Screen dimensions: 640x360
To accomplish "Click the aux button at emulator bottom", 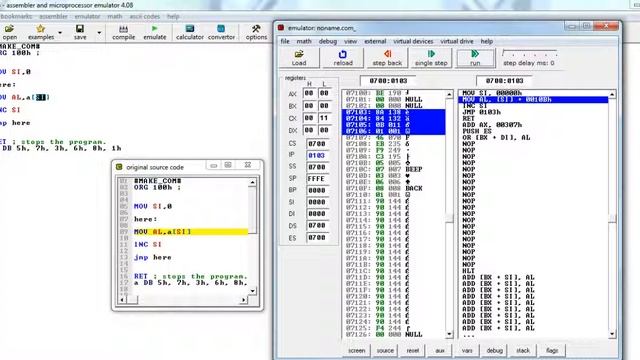I will pos(440,350).
